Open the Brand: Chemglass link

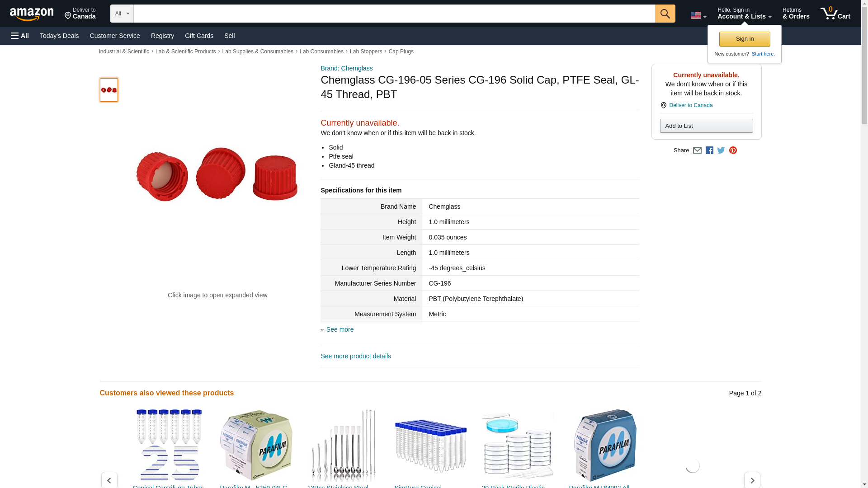coord(347,68)
